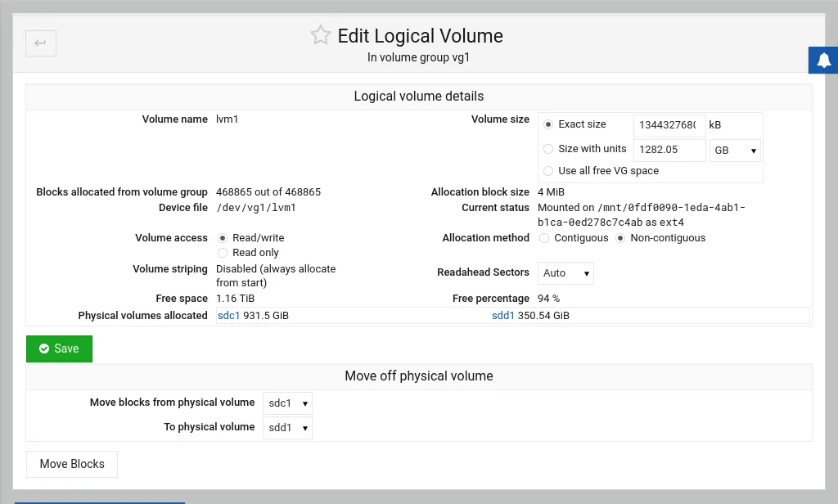Click the back arrow icon
This screenshot has width=838, height=504.
pos(41,43)
